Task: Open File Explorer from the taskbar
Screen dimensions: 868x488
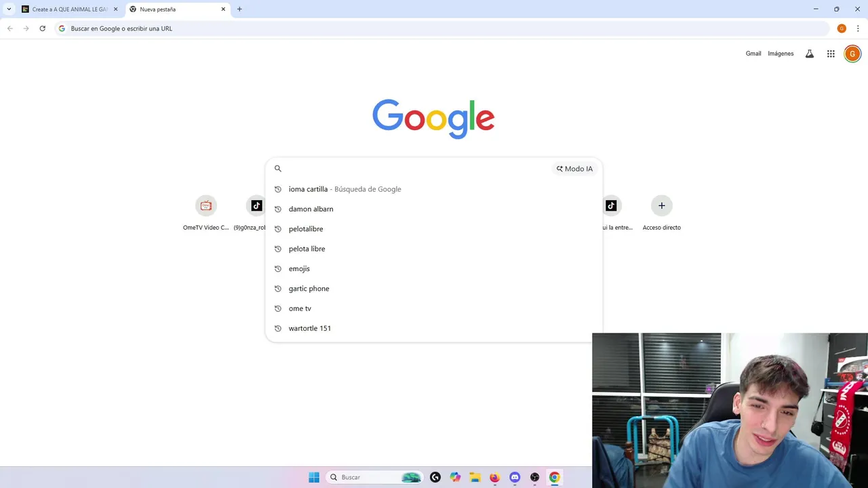Action: click(x=475, y=477)
